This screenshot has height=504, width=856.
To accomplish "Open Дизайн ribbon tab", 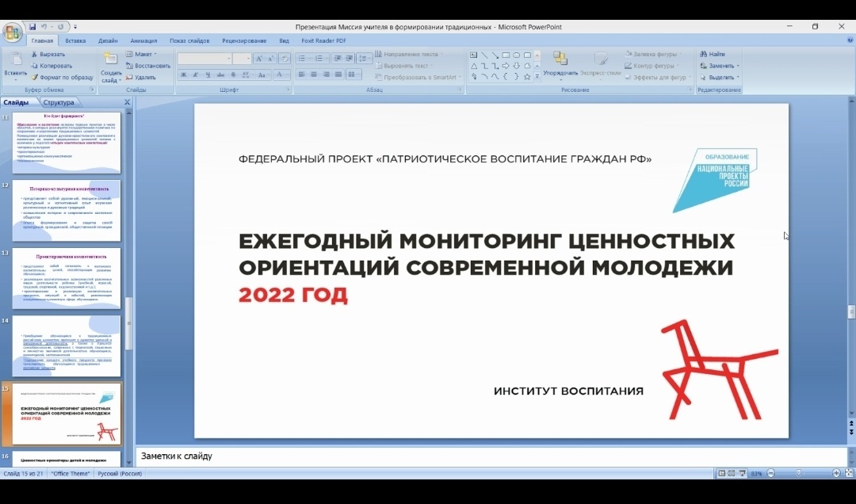I will (x=108, y=40).
